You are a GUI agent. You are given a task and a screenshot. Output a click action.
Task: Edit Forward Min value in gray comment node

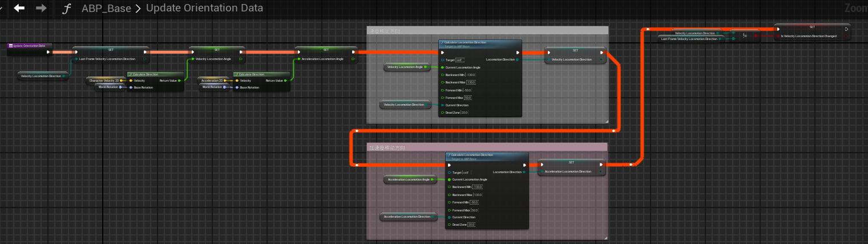pos(468,90)
